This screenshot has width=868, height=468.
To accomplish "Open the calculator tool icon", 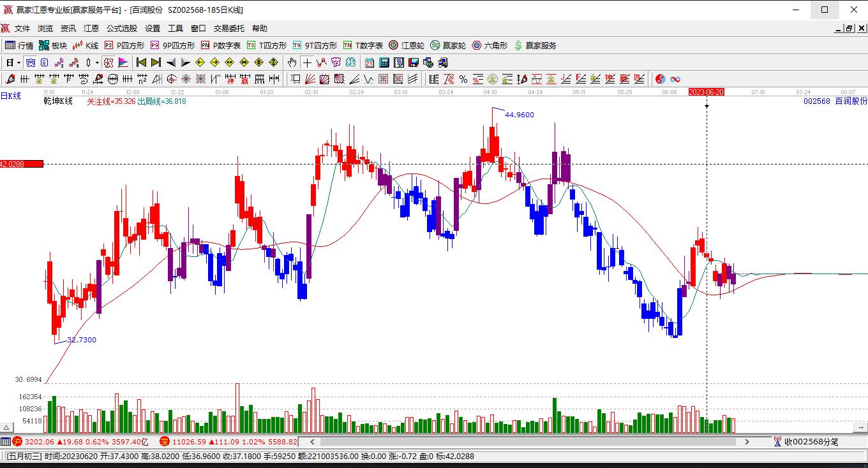I will coord(384,62).
